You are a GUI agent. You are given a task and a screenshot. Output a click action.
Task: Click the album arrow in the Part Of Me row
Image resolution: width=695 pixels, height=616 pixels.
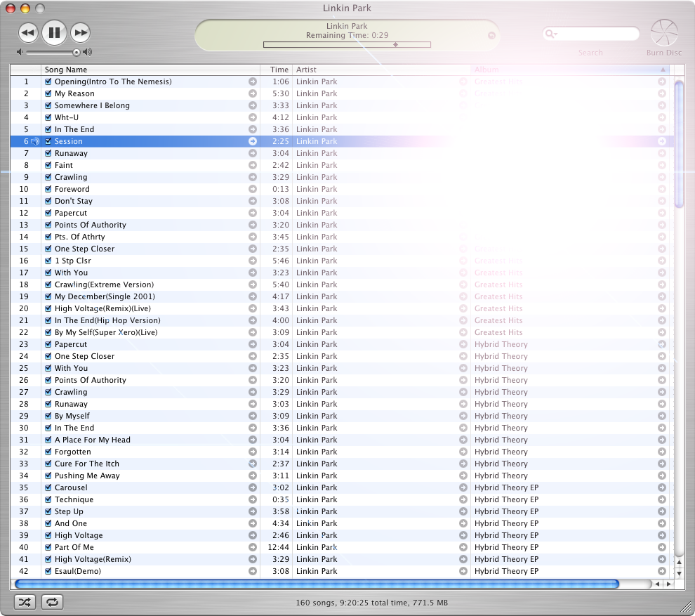pos(662,548)
